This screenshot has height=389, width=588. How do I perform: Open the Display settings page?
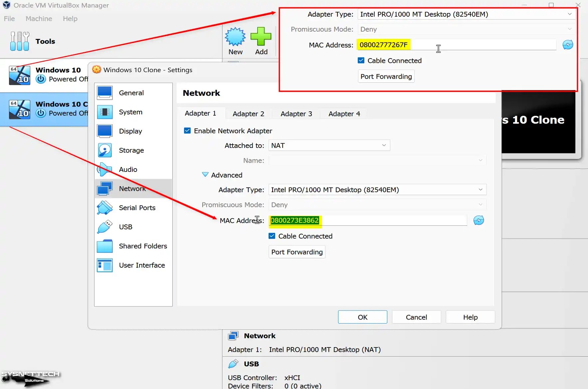point(104,131)
